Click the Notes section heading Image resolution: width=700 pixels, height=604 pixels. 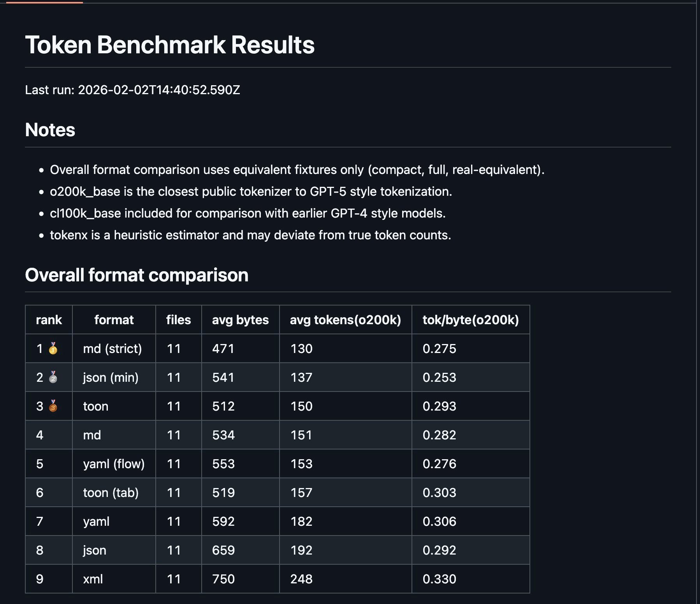coord(50,130)
